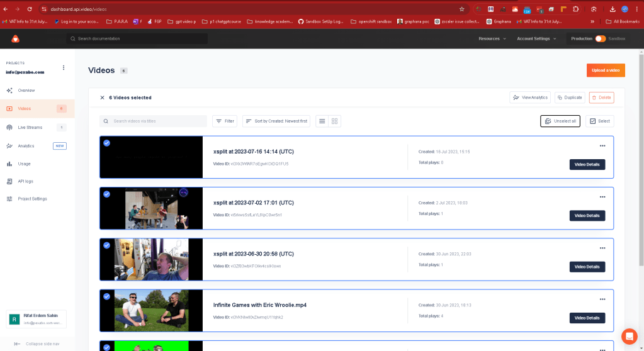This screenshot has height=351, width=644.
Task: Open the Sandbox SetUp Log bookmark
Action: (321, 21)
